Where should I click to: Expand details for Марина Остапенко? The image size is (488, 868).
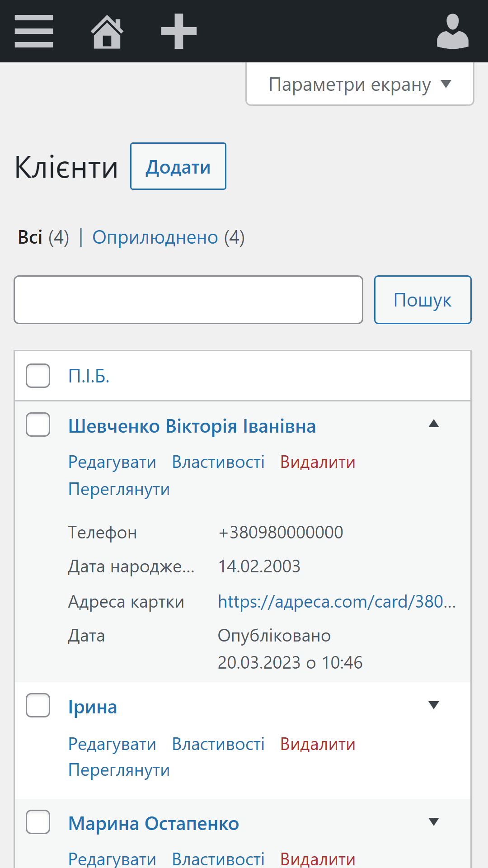pos(434,822)
